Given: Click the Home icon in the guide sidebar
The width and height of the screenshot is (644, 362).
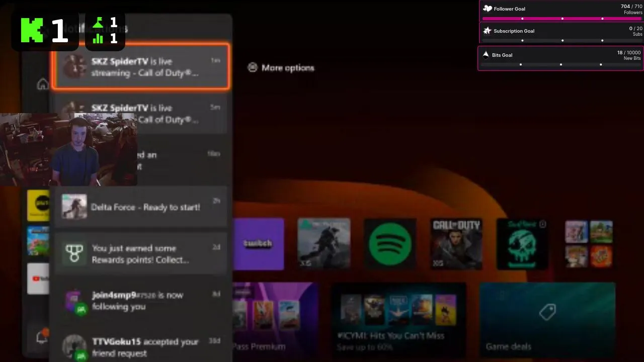Looking at the screenshot, I should (43, 84).
